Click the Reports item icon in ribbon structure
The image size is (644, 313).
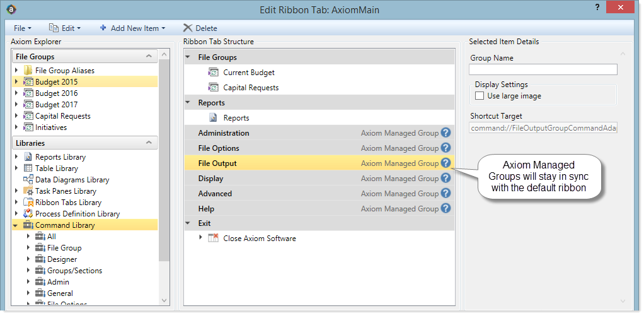(x=214, y=118)
